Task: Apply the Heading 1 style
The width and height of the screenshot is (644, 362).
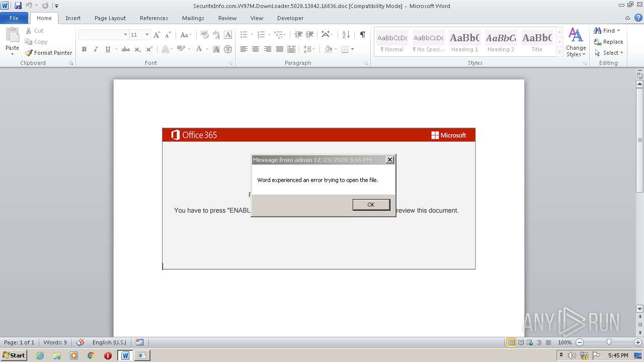Action: pyautogui.click(x=464, y=42)
